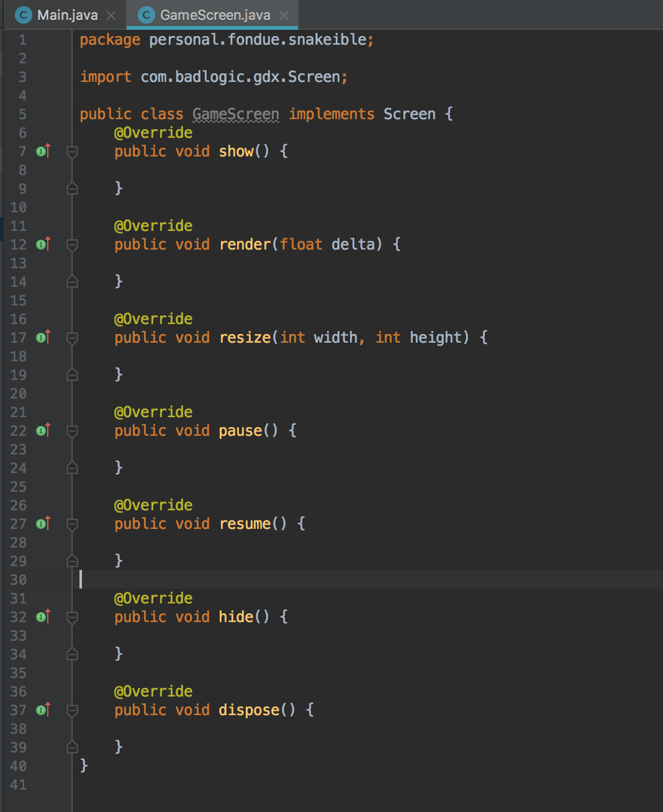This screenshot has height=812, width=663.
Task: Click the override gutter icon beside render() method
Action: (42, 245)
